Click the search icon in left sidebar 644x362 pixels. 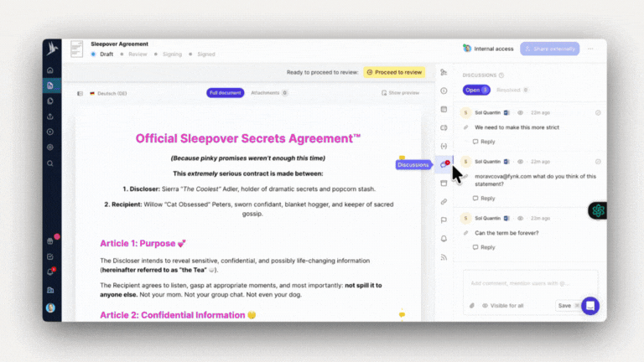pyautogui.click(x=50, y=163)
